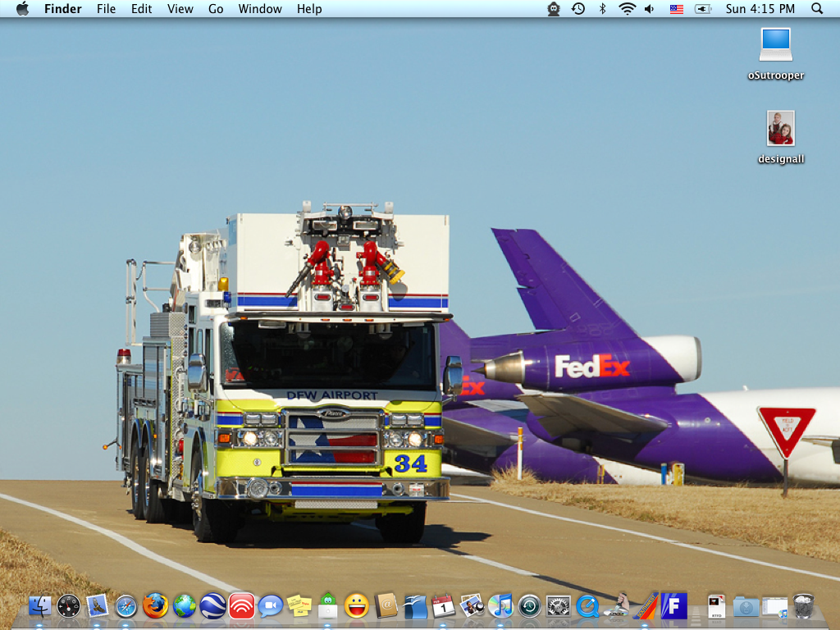The width and height of the screenshot is (840, 630).
Task: Open the Go menu
Action: click(216, 8)
